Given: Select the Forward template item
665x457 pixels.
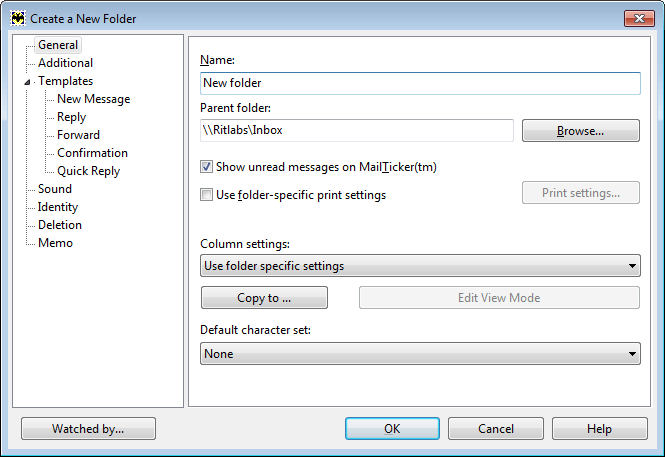Looking at the screenshot, I should click(x=78, y=135).
